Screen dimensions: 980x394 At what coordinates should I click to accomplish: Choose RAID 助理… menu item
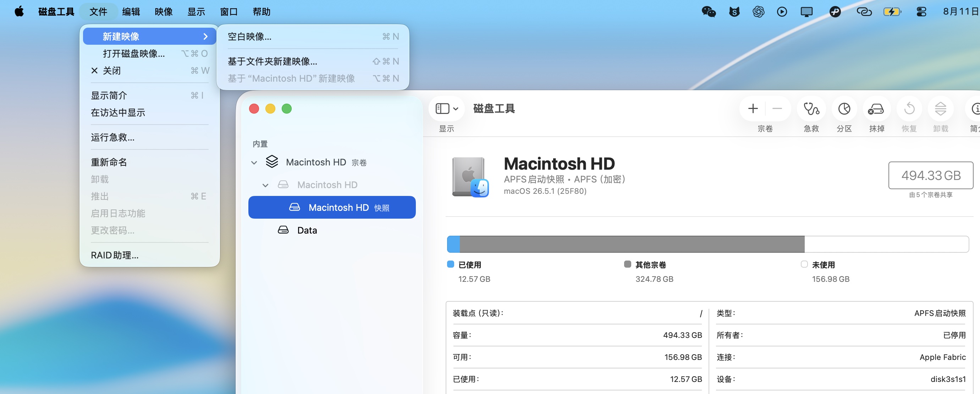tap(149, 256)
